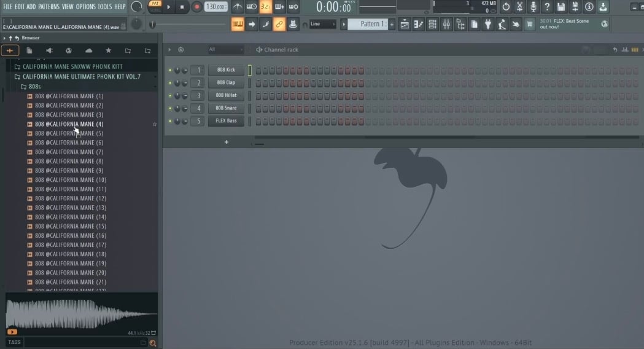Open the Pattern 1 selector
Screen dimensions: 644x349
click(368, 24)
